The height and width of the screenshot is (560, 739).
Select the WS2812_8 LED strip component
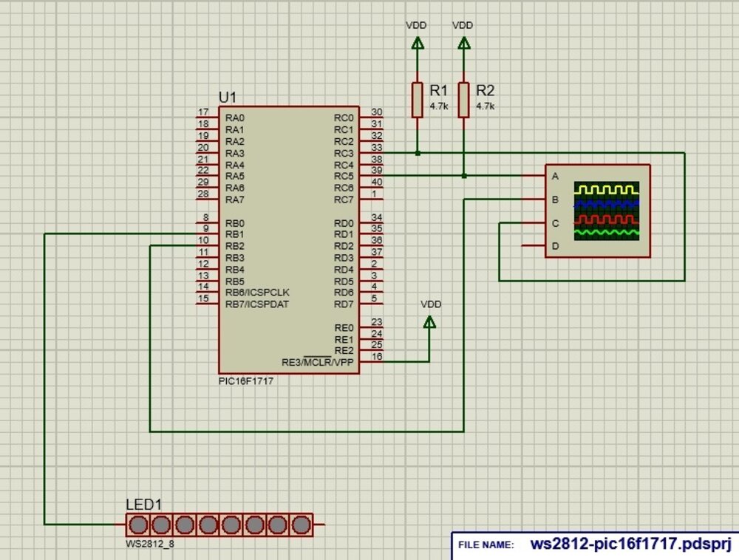pyautogui.click(x=219, y=525)
